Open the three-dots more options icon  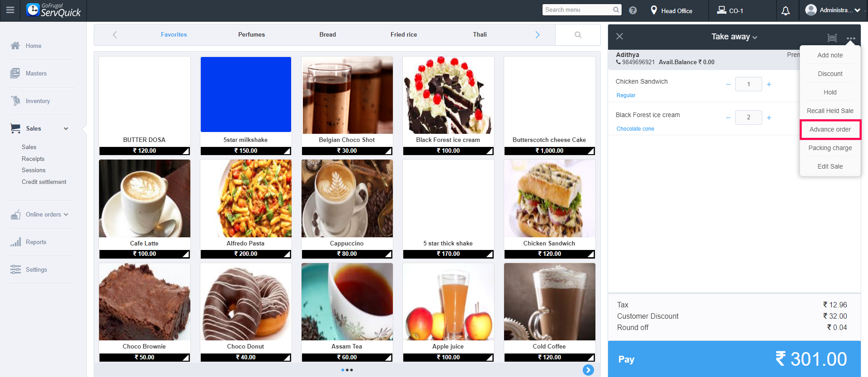click(x=851, y=38)
